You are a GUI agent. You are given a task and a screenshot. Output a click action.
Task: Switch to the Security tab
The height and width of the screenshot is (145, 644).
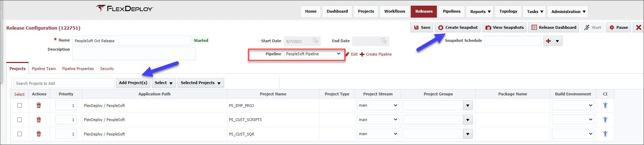click(x=107, y=69)
